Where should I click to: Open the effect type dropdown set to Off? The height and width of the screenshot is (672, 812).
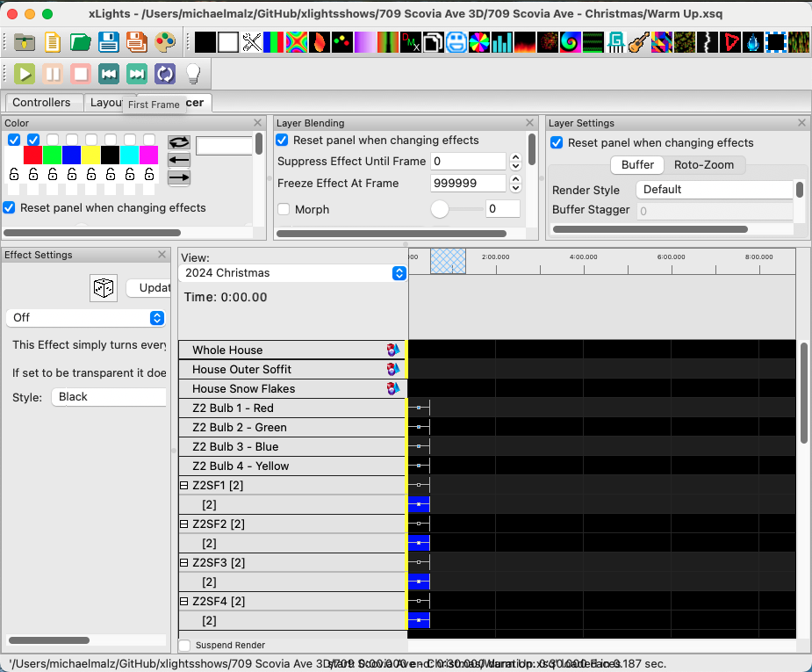click(x=85, y=318)
